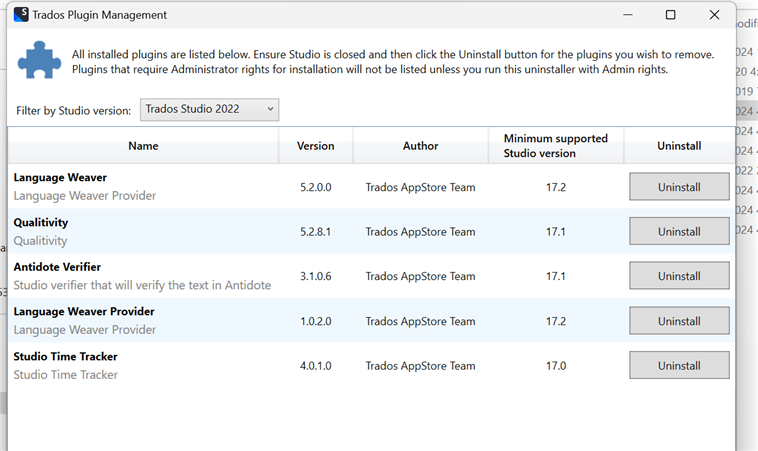Close the Trados Plugin Management window
758x451 pixels.
pyautogui.click(x=714, y=15)
